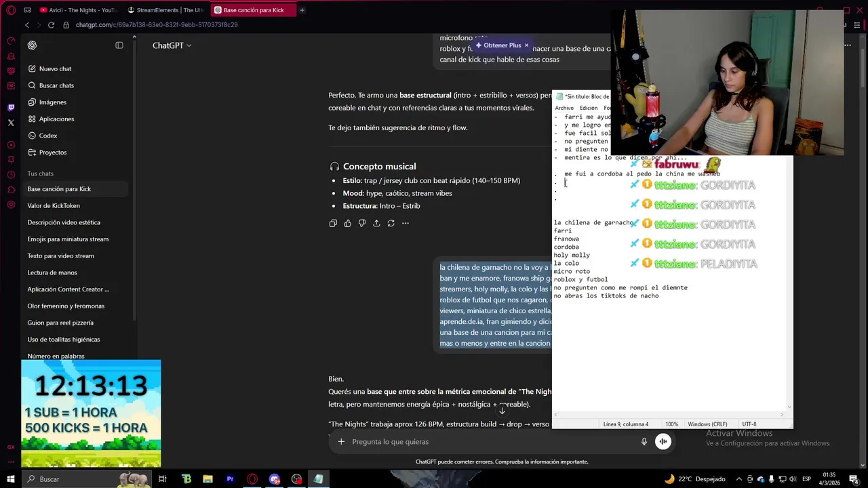Click 'micro roto' line in Notepad
868x488 pixels.
click(570, 271)
